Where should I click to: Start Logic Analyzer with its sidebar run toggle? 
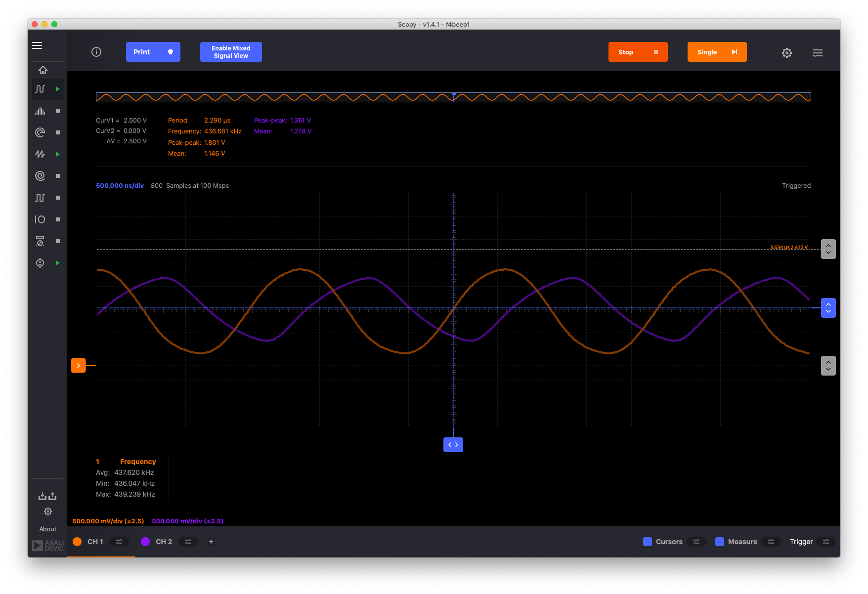[58, 176]
